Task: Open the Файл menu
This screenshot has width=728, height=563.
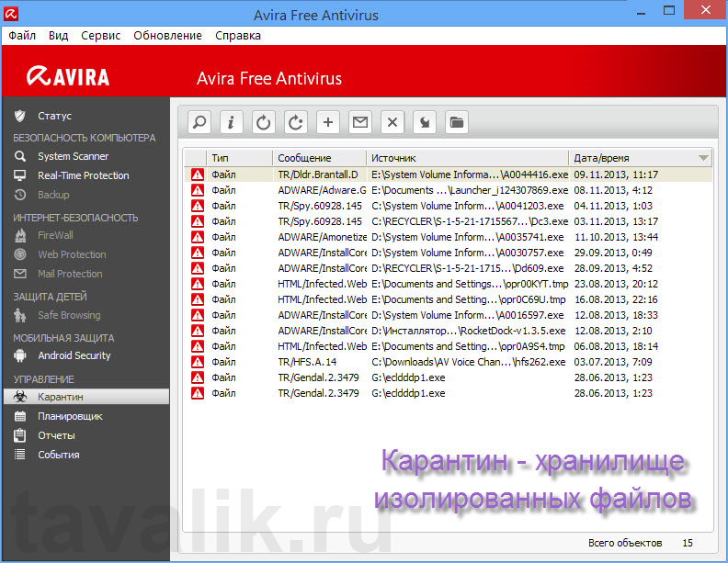Action: pos(22,36)
